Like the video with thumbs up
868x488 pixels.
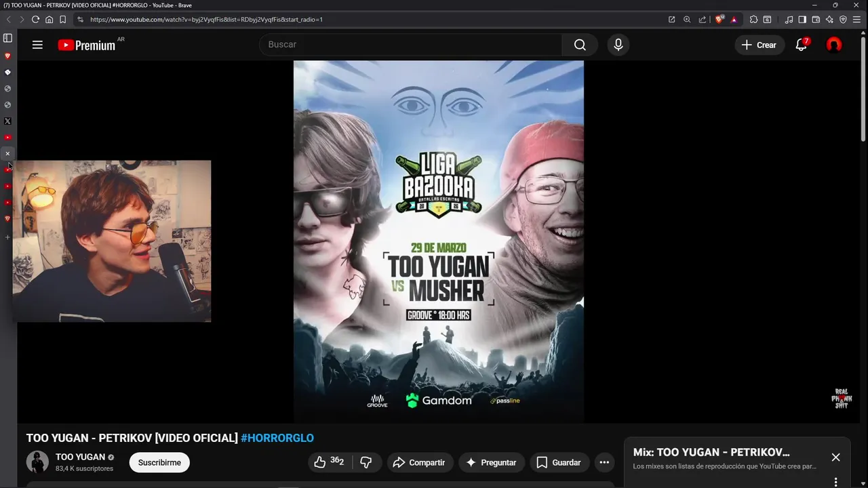(328, 462)
